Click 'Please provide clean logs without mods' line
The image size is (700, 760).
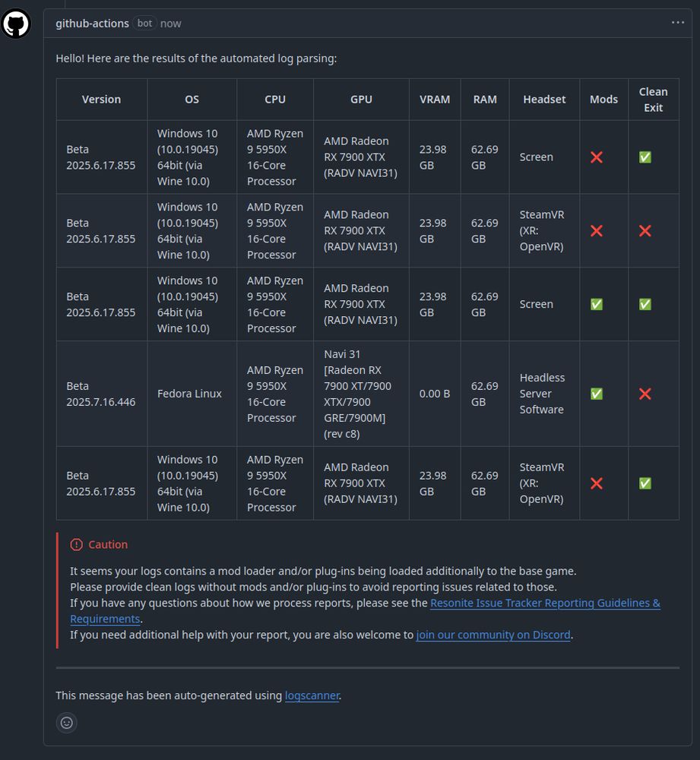tap(313, 587)
